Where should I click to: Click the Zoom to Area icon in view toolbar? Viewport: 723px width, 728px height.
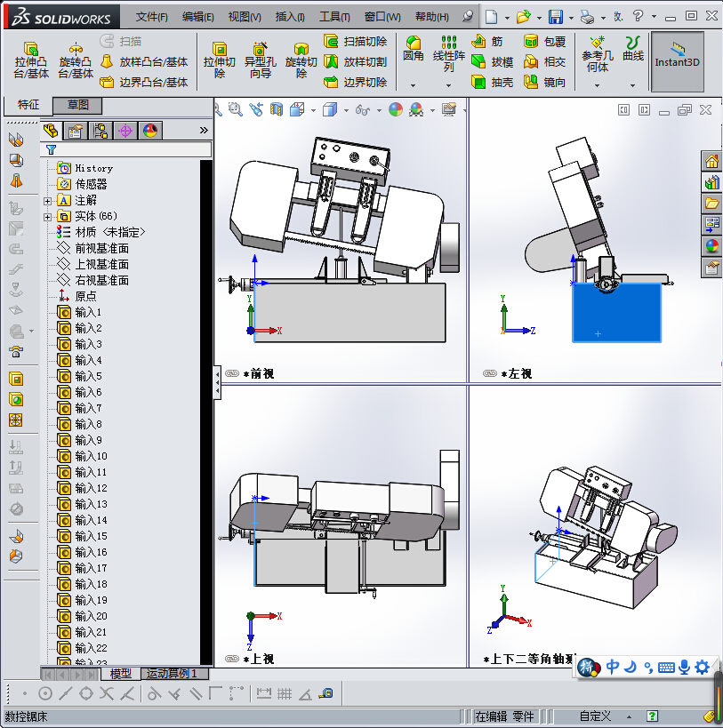click(x=236, y=109)
